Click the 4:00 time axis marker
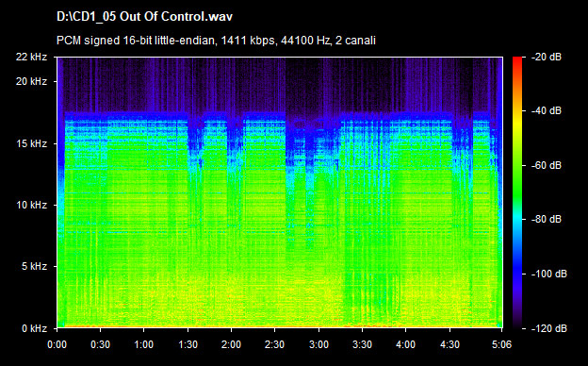This screenshot has height=366, width=588. (406, 344)
